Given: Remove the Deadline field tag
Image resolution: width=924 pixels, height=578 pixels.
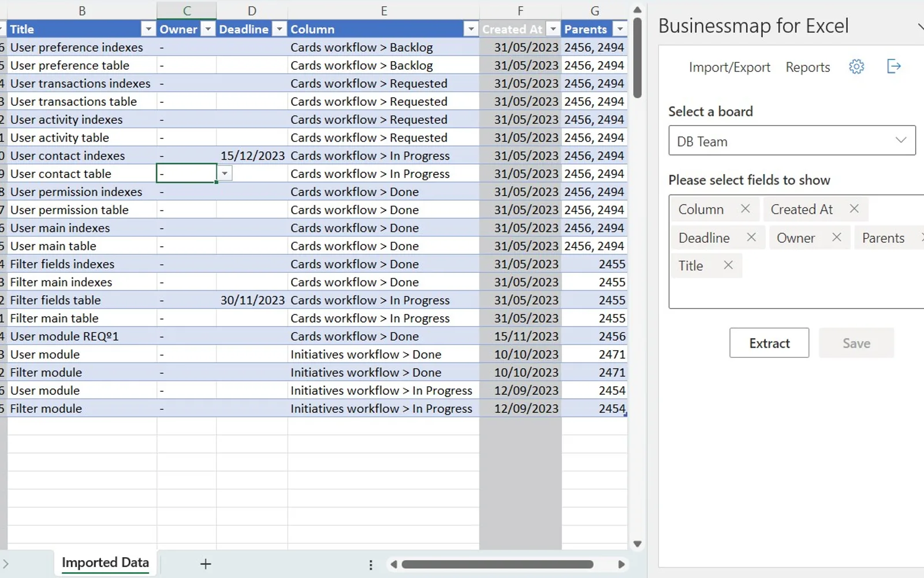Looking at the screenshot, I should [751, 237].
